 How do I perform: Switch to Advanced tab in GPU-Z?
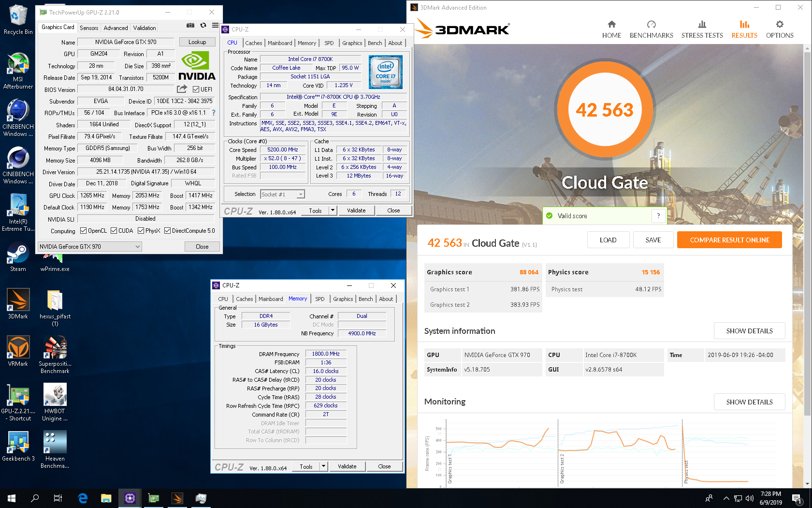116,28
